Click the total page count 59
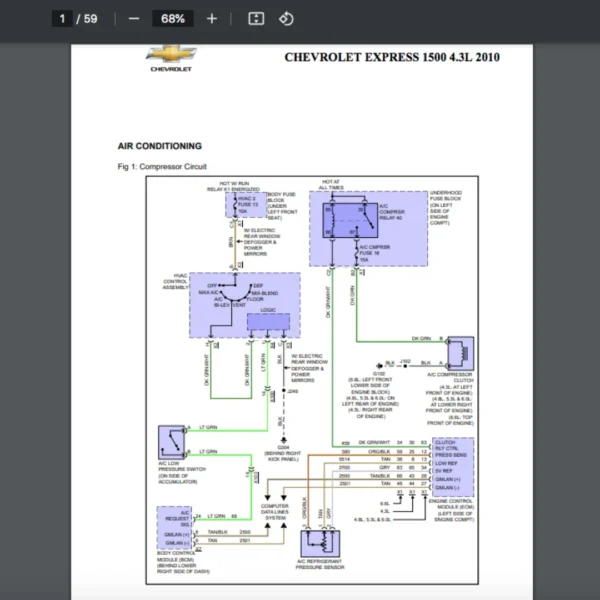600x600 pixels. (x=90, y=18)
